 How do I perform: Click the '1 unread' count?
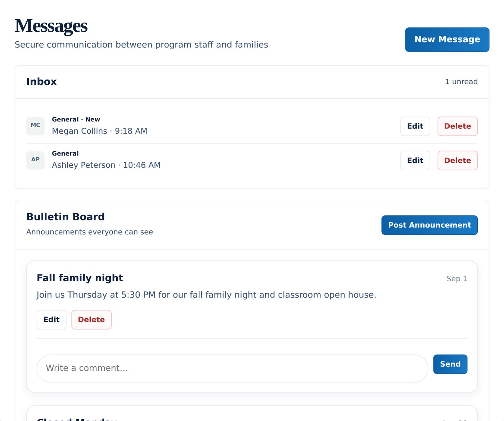click(461, 82)
